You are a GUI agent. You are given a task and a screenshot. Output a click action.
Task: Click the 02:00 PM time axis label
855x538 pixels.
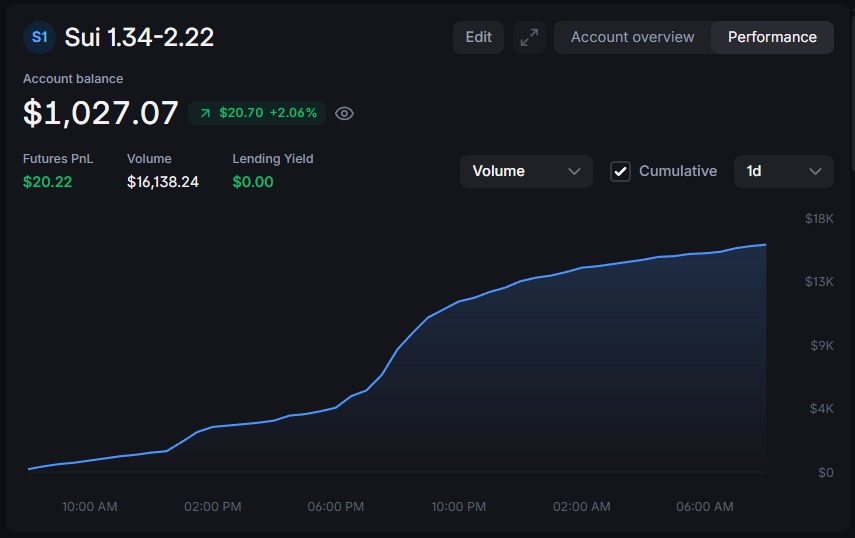pyautogui.click(x=213, y=507)
